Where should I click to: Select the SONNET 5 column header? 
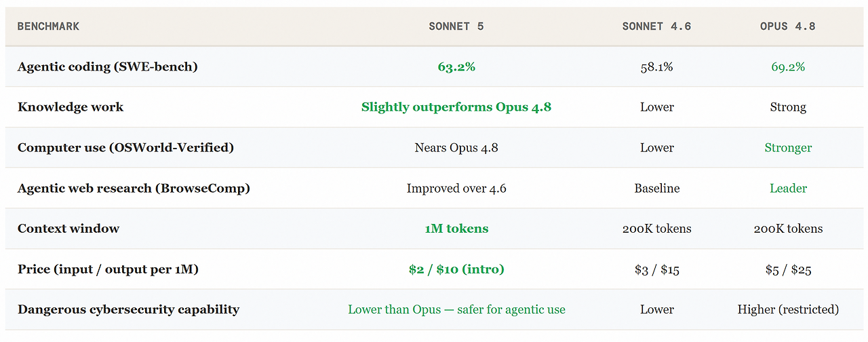(456, 26)
